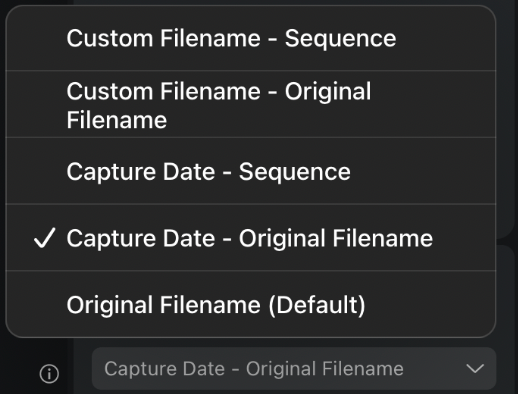Open the Capture Date - Original Filename combo box
Viewport: 518px width, 394px height.
pos(294,369)
